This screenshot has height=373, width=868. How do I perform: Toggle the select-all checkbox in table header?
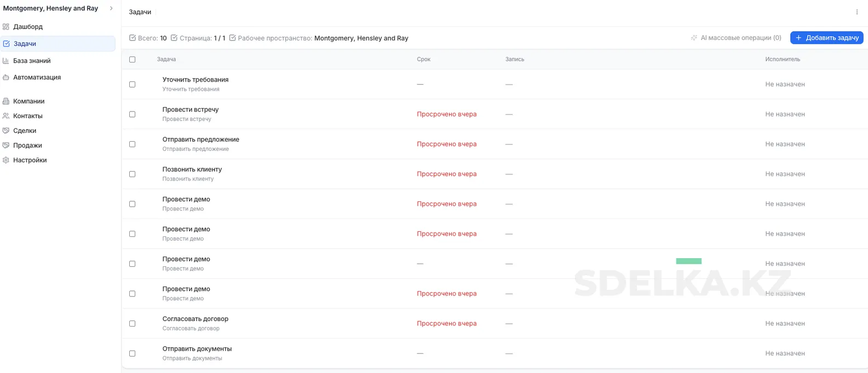pos(132,60)
